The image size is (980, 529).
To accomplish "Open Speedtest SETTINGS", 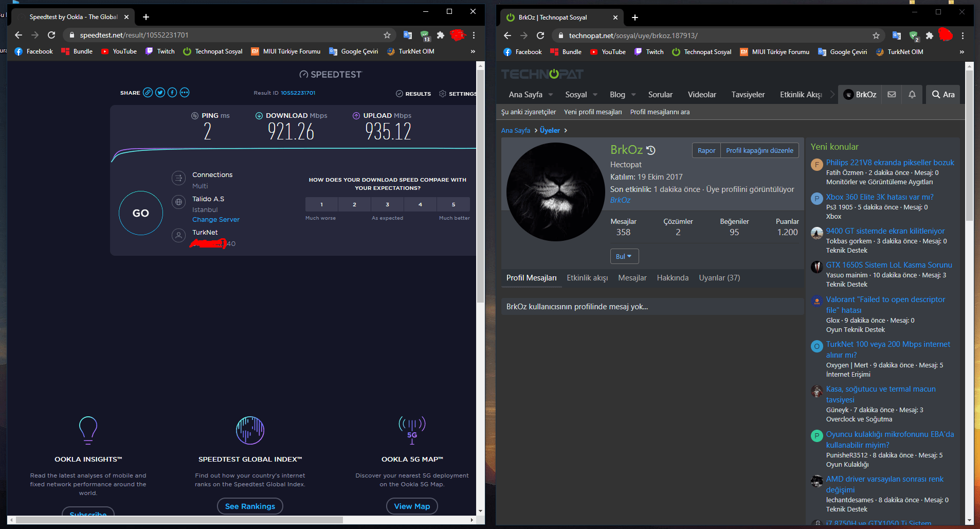I will (458, 94).
